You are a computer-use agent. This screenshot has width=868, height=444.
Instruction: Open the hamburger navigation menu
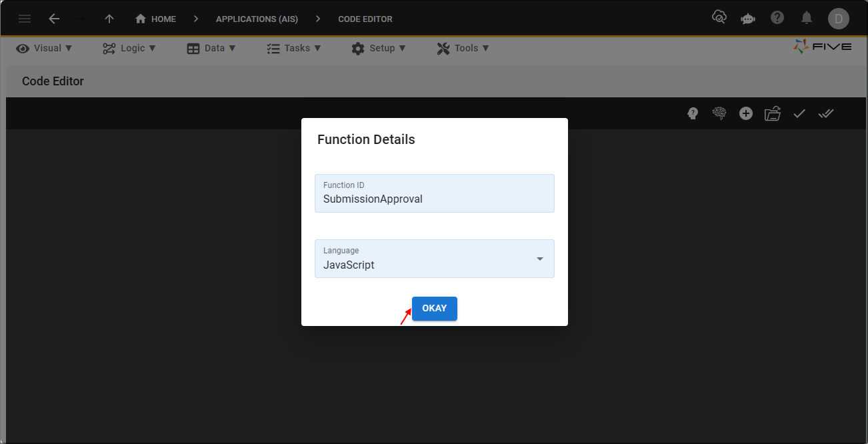tap(25, 18)
